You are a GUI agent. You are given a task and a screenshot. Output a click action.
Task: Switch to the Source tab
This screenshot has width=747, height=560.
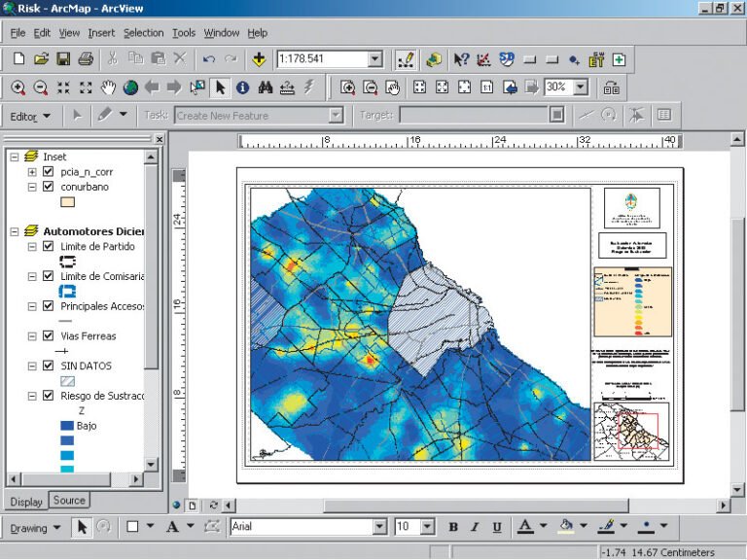[x=69, y=501]
